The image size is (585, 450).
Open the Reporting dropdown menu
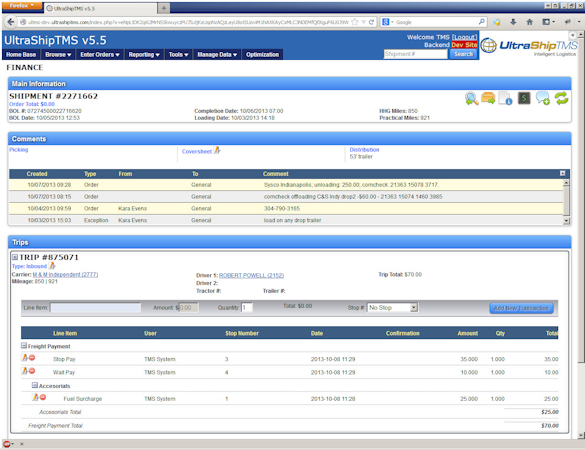(x=144, y=54)
